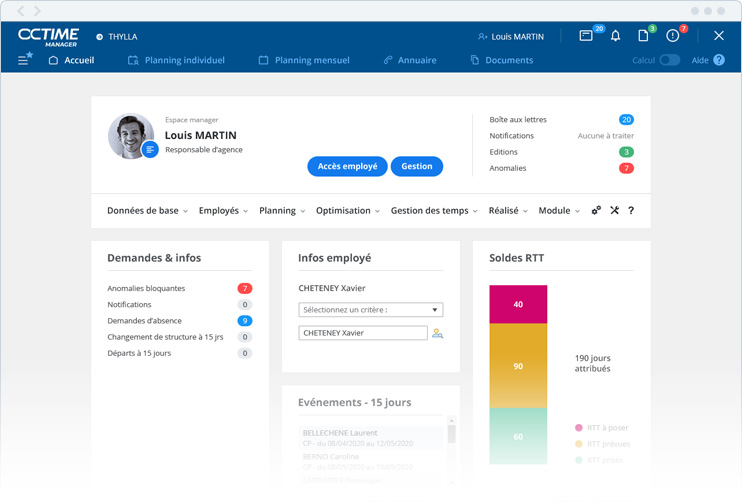Viewport: 742px width, 502px height.
Task: Expand the Optimisation menu
Action: click(x=347, y=211)
